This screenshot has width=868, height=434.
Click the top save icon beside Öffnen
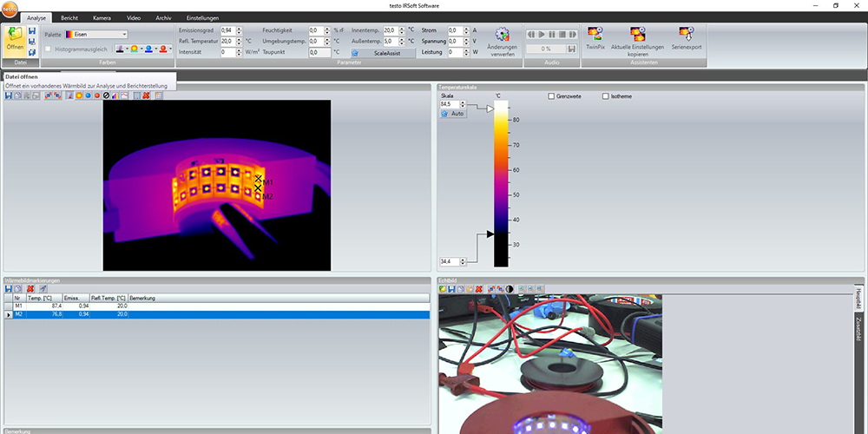pyautogui.click(x=31, y=31)
